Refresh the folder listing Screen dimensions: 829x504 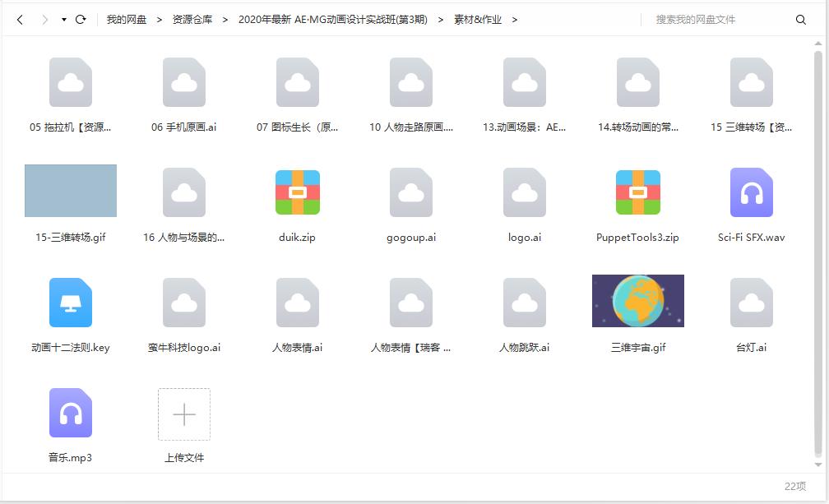81,20
